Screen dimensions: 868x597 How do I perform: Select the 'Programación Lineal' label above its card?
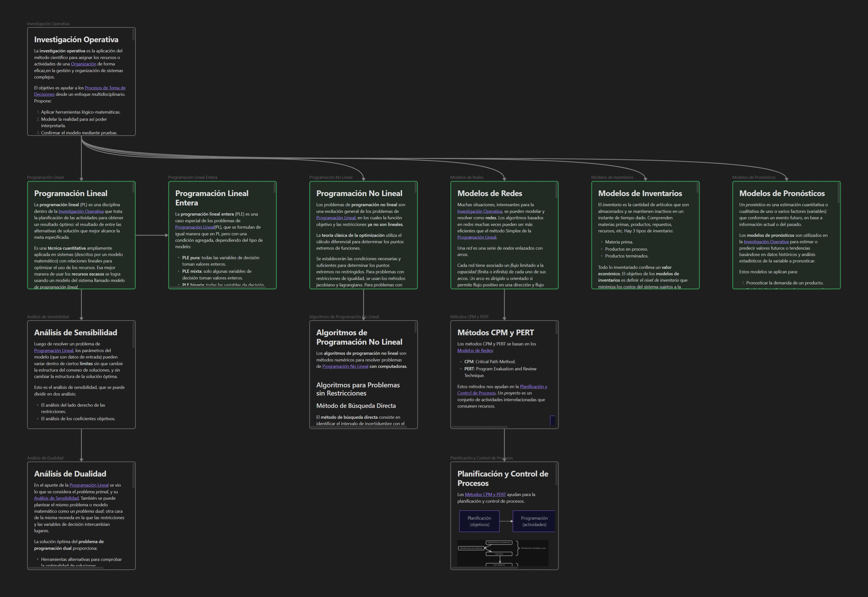pyautogui.click(x=45, y=177)
